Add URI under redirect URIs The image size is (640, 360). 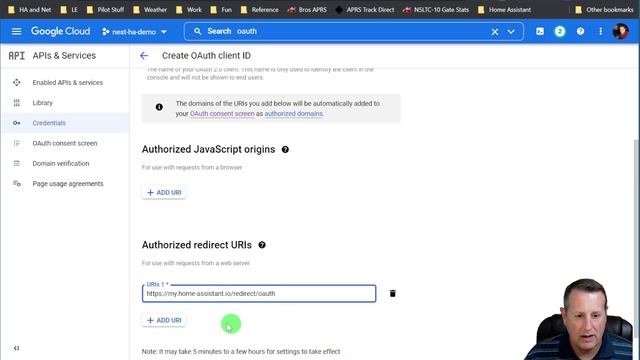pyautogui.click(x=164, y=320)
